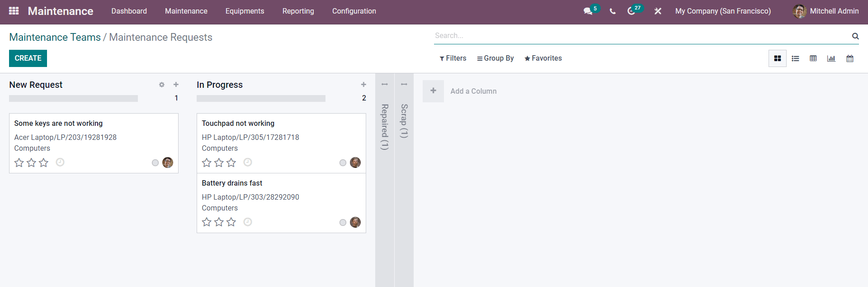Click assignee avatar on Some keys are not working card
This screenshot has height=287, width=868.
[168, 163]
